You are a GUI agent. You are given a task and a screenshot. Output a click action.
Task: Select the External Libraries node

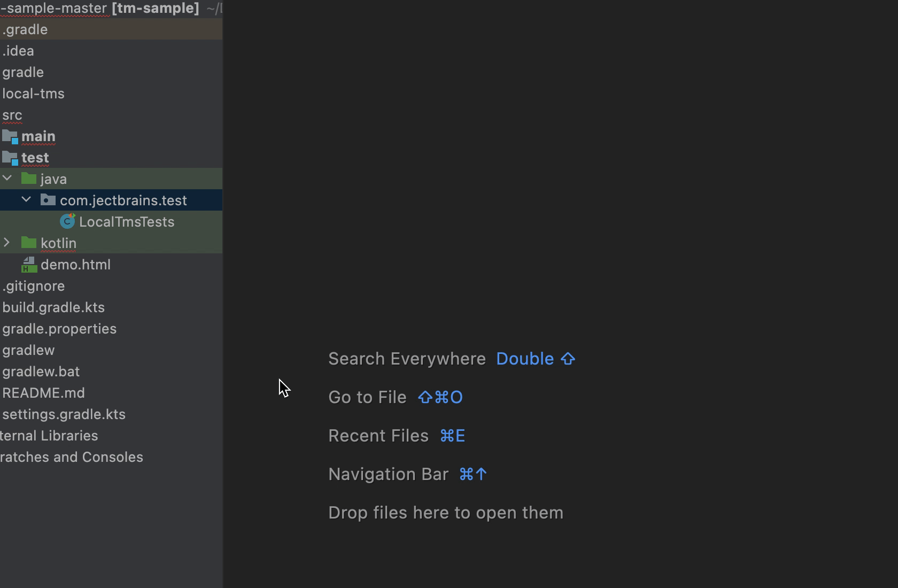point(49,436)
